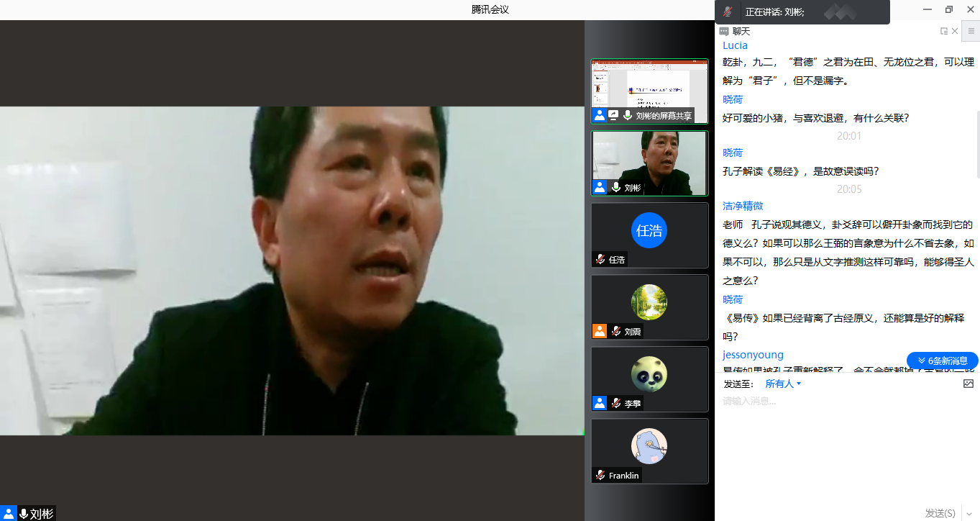
Task: Open the send options arrow beside 发送(S)
Action: [x=968, y=513]
